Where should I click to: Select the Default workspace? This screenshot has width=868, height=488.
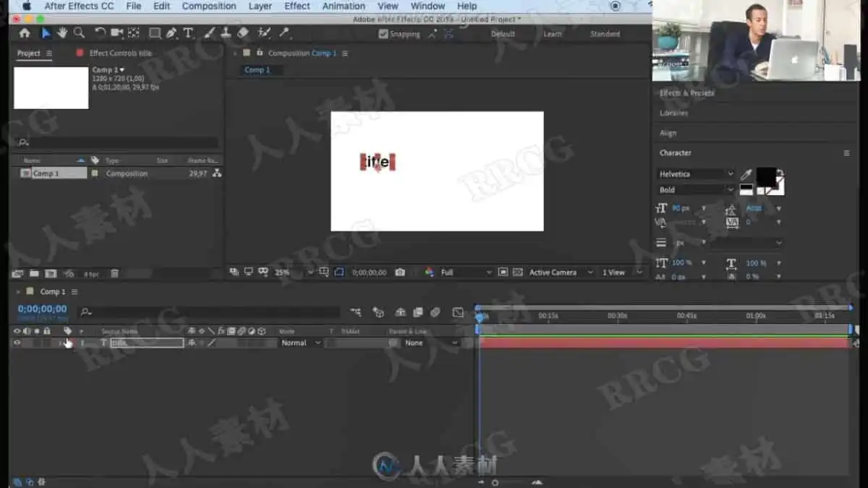(503, 34)
